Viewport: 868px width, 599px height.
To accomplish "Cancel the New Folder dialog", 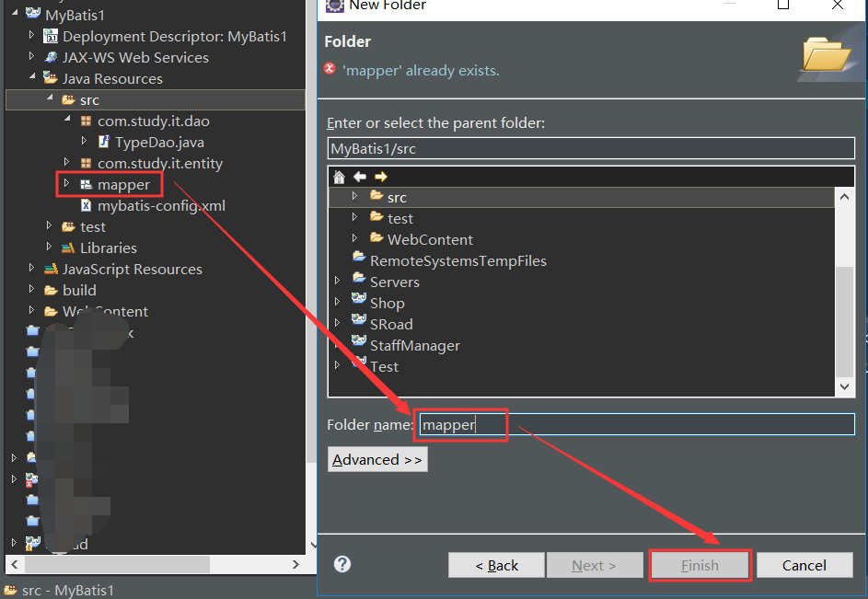I will coord(804,565).
